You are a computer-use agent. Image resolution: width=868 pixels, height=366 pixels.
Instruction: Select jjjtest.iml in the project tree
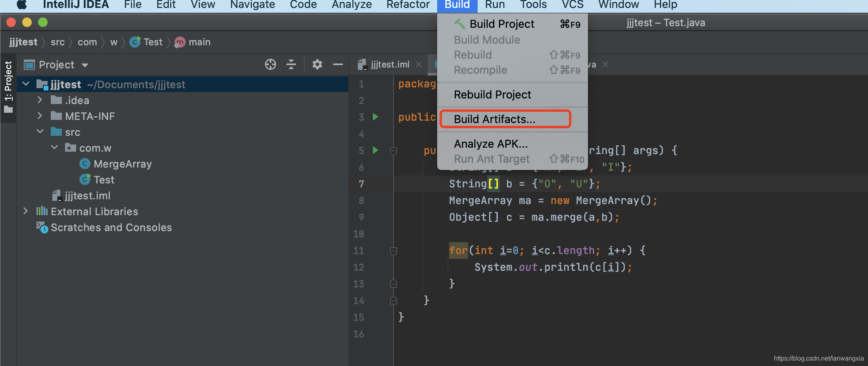(x=88, y=195)
